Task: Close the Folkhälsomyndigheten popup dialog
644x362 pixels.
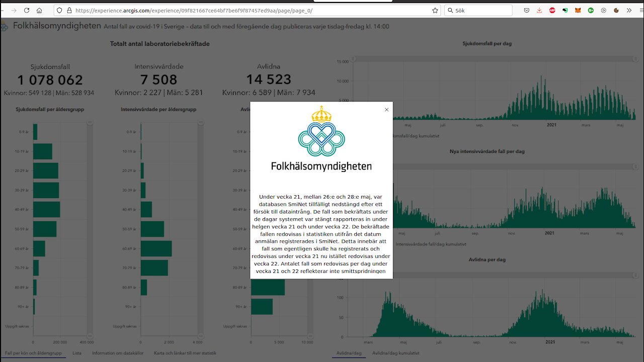Action: pyautogui.click(x=386, y=110)
